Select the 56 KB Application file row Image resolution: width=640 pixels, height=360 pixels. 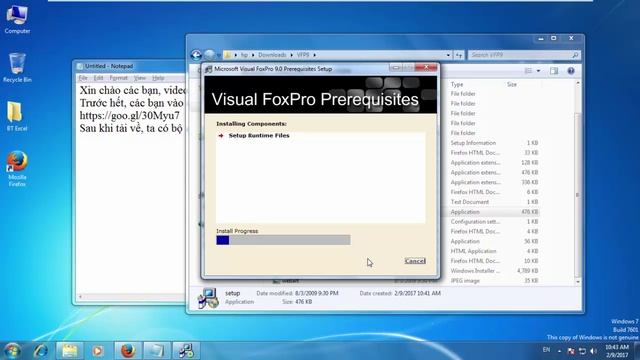[493, 241]
